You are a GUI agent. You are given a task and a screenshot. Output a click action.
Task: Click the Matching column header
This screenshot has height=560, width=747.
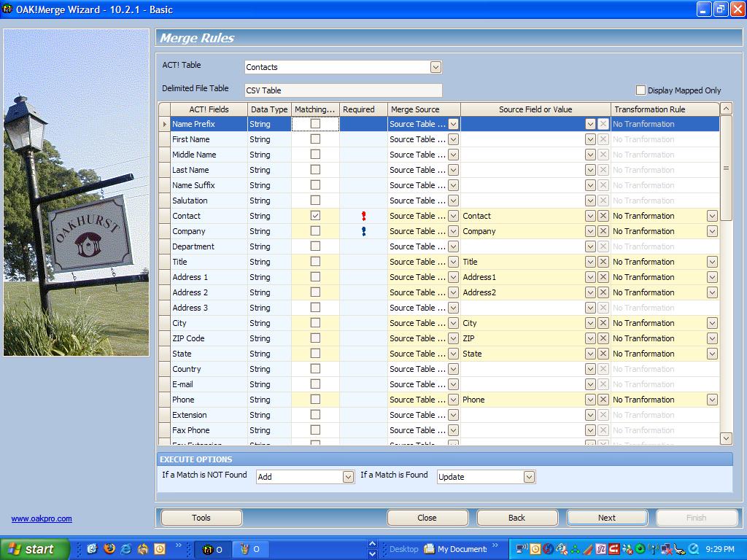(x=315, y=109)
